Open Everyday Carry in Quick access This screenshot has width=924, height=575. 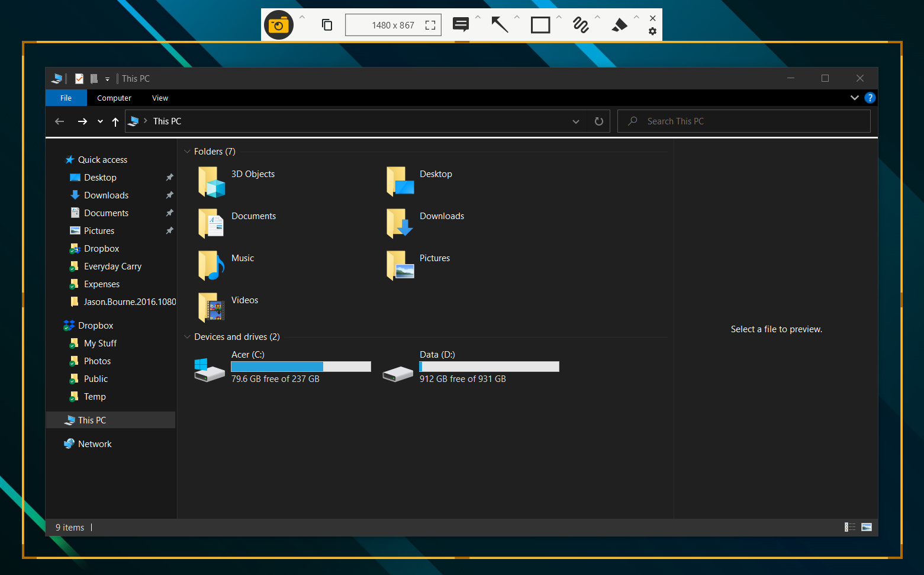point(112,266)
